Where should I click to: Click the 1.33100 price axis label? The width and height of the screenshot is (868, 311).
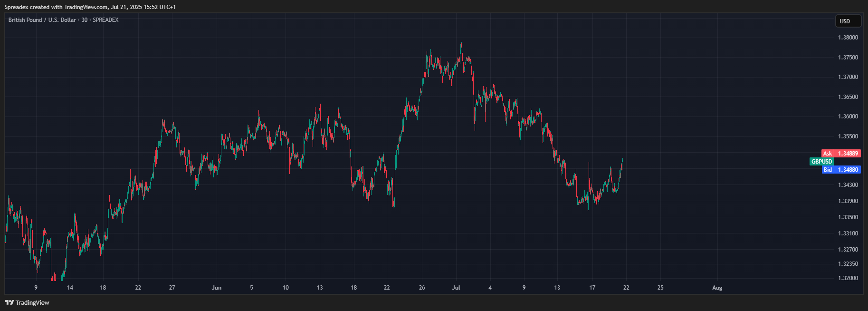tap(848, 233)
